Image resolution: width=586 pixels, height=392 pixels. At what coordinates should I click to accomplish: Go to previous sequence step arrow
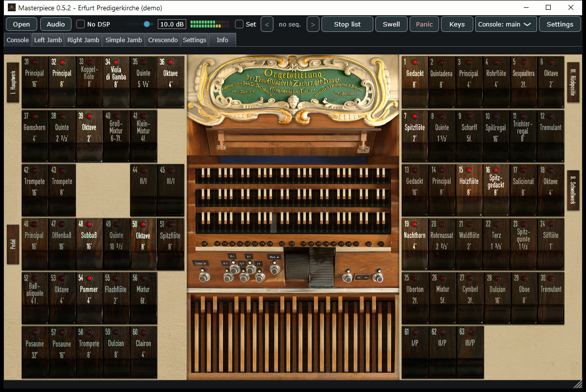pos(267,24)
